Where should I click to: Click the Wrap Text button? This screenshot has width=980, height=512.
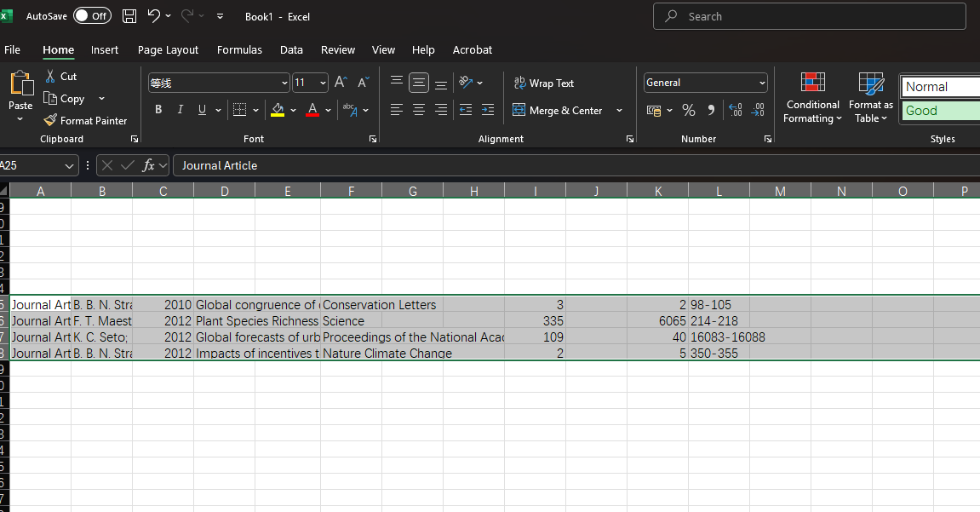pos(544,83)
